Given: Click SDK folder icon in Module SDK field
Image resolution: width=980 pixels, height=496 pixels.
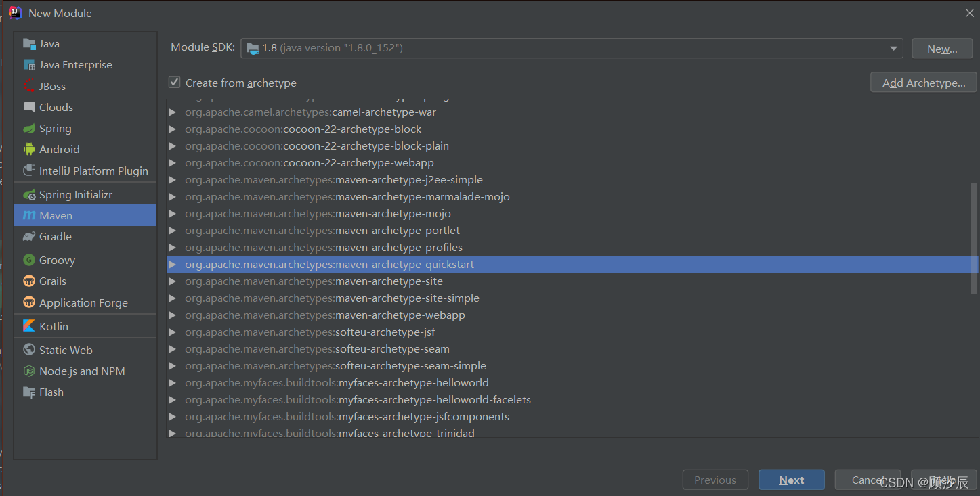Looking at the screenshot, I should (x=253, y=48).
